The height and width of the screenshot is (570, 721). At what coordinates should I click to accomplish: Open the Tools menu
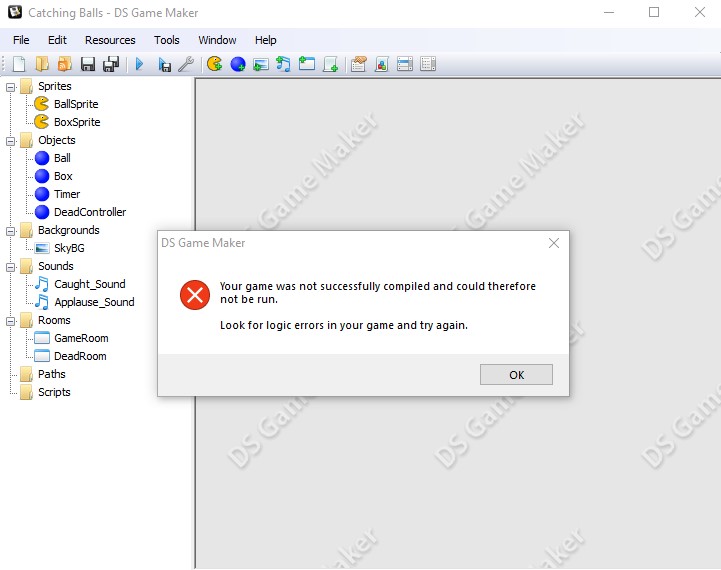click(x=167, y=40)
